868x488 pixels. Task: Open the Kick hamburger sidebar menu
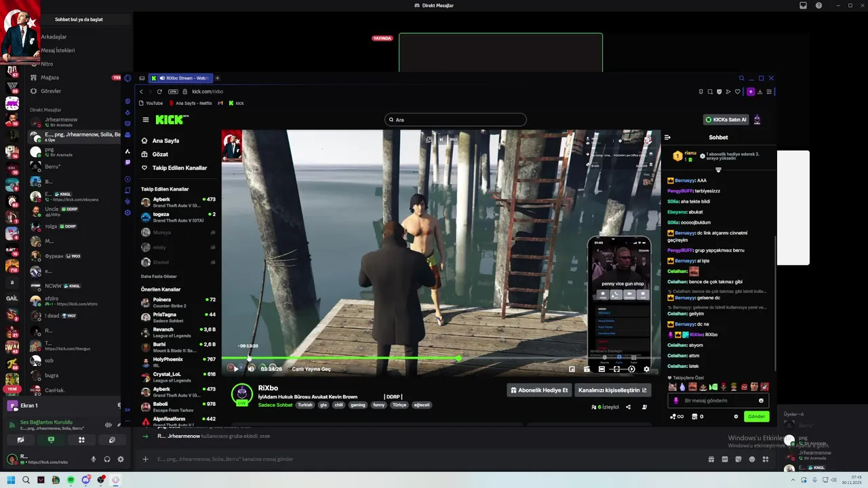point(145,120)
